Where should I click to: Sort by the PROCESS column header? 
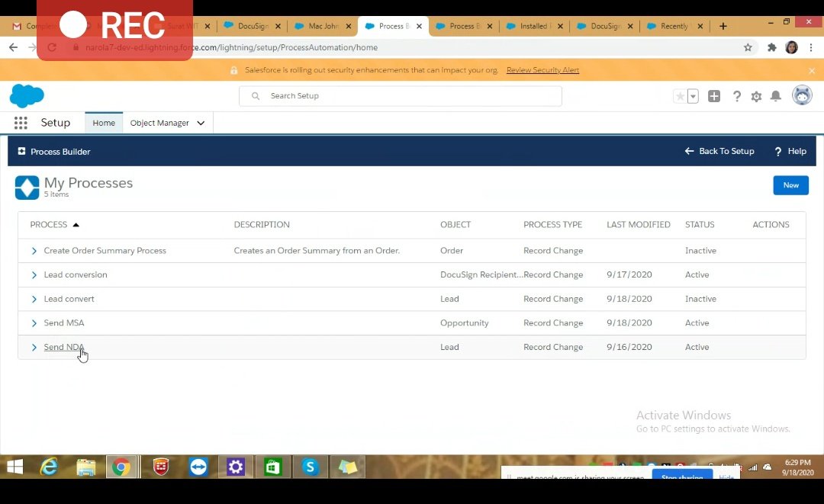(x=55, y=225)
